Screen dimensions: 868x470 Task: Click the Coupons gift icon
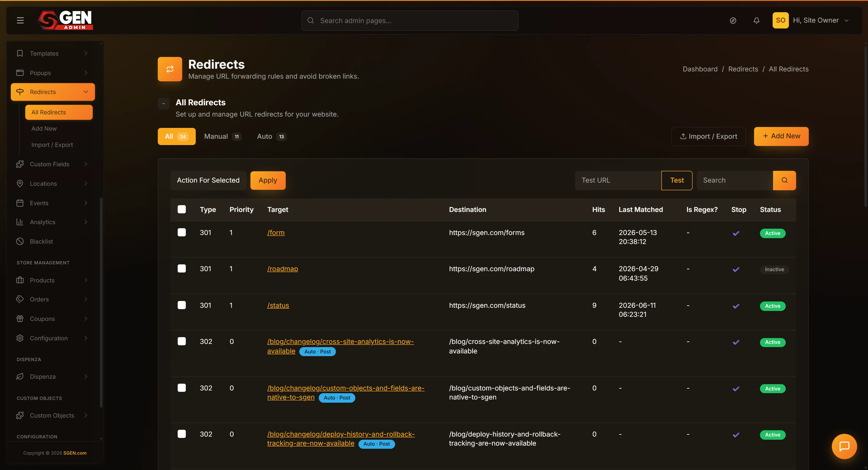[x=20, y=318]
